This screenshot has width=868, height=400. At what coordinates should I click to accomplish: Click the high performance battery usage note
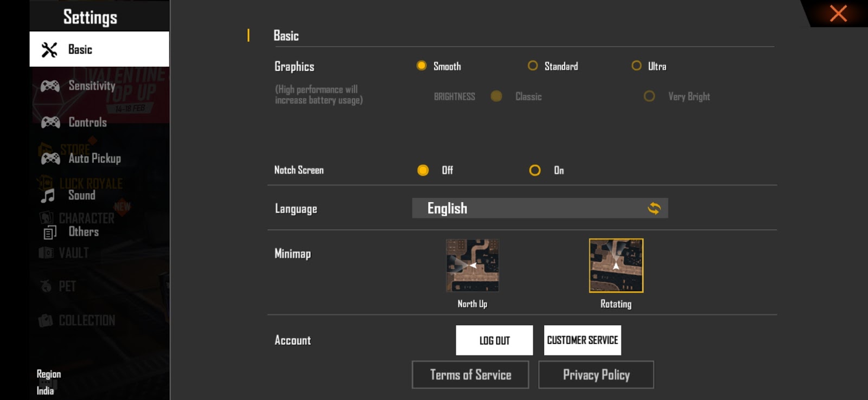[318, 95]
